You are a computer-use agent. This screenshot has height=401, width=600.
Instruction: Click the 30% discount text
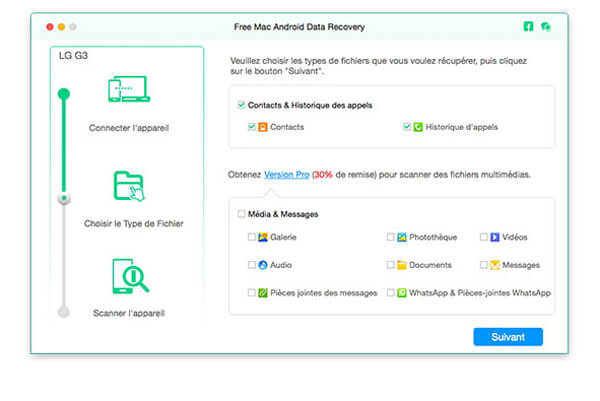click(x=322, y=175)
